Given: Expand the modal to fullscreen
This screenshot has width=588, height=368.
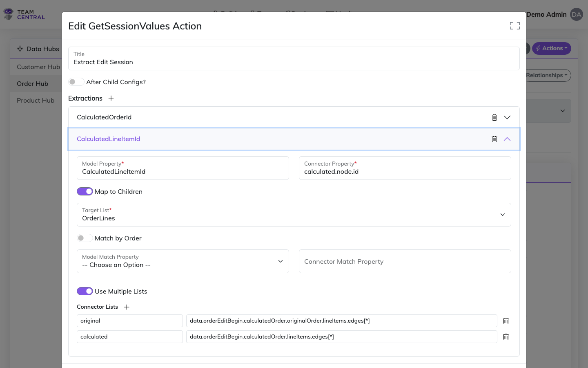Looking at the screenshot, I should [x=514, y=25].
